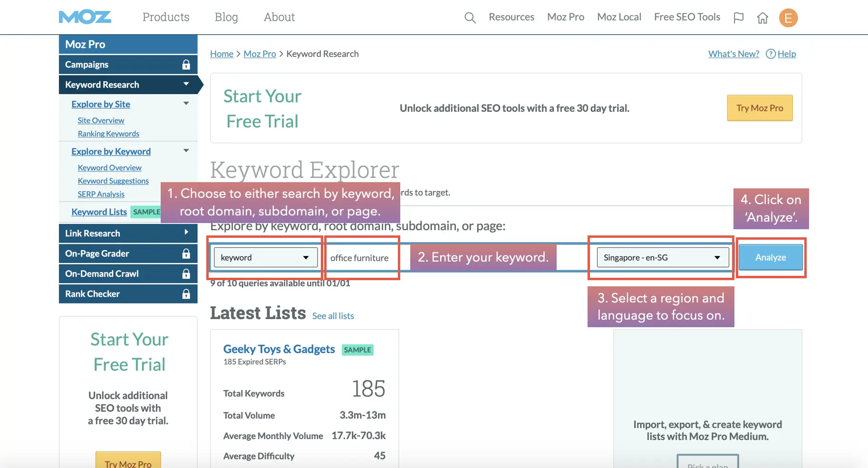Open the What's New? link
868x468 pixels.
click(x=733, y=54)
